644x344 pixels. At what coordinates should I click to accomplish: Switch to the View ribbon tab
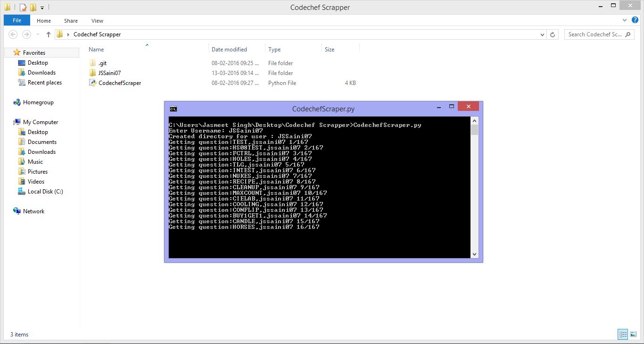point(98,21)
